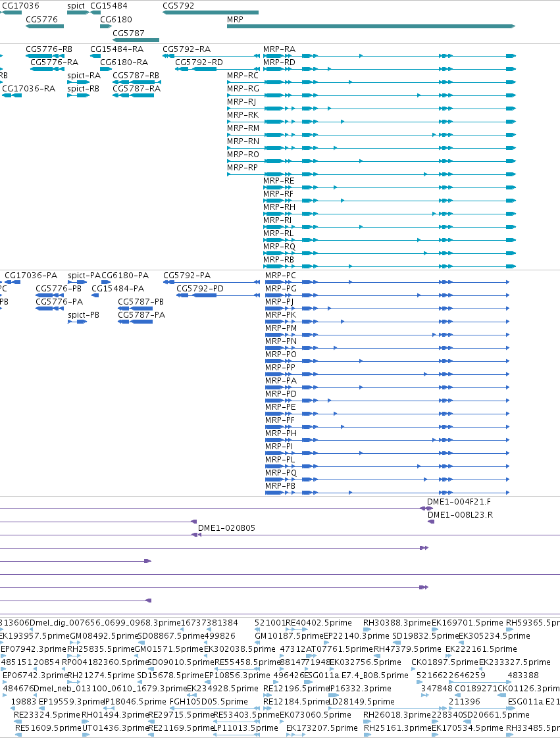Click EST label LD28149.5prime
The height and width of the screenshot is (738, 560).
click(361, 702)
